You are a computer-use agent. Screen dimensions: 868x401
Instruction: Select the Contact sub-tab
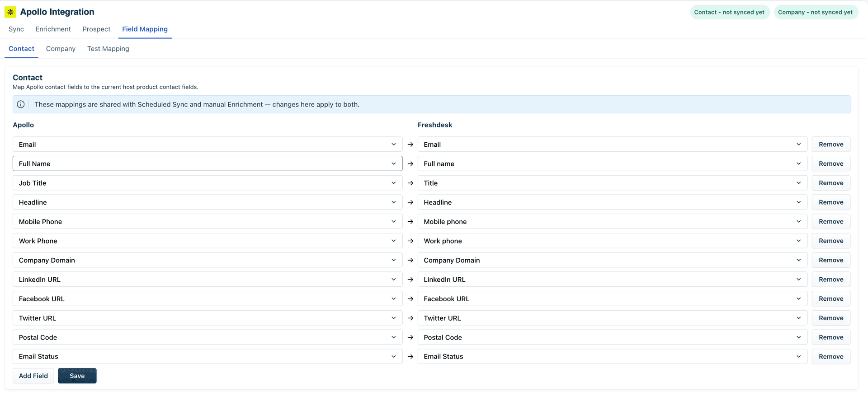pos(21,49)
